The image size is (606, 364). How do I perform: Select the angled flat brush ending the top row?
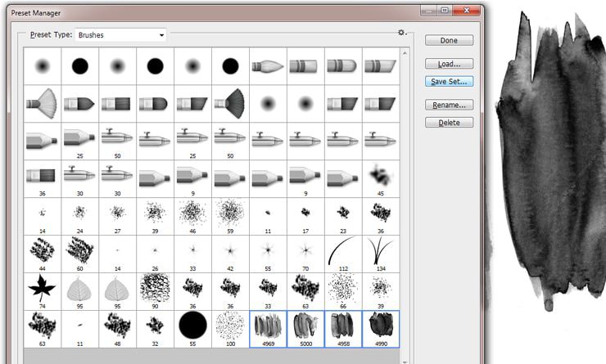(x=380, y=66)
